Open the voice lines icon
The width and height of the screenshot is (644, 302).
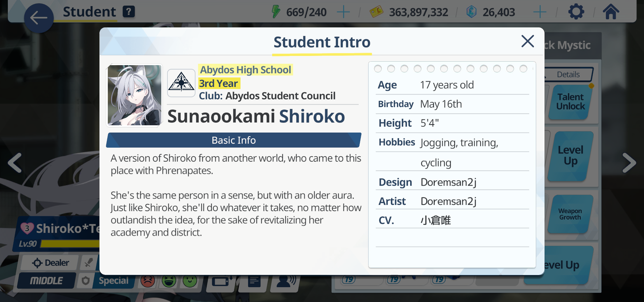pyautogui.click(x=286, y=281)
